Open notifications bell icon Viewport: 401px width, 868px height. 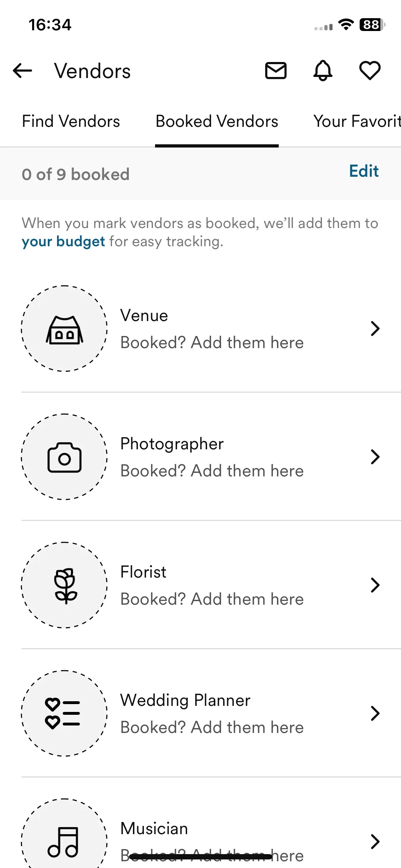click(323, 71)
